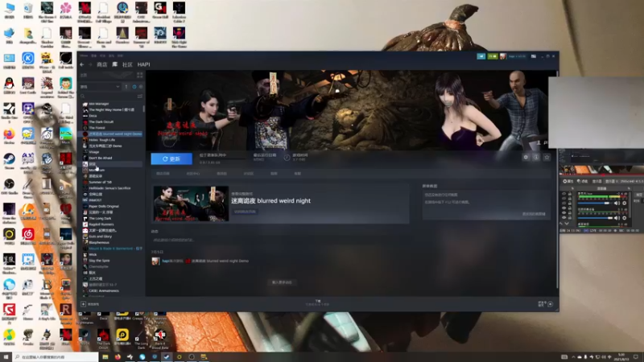Click the game list scrollbar
This screenshot has height=362, width=644.
pos(144,109)
